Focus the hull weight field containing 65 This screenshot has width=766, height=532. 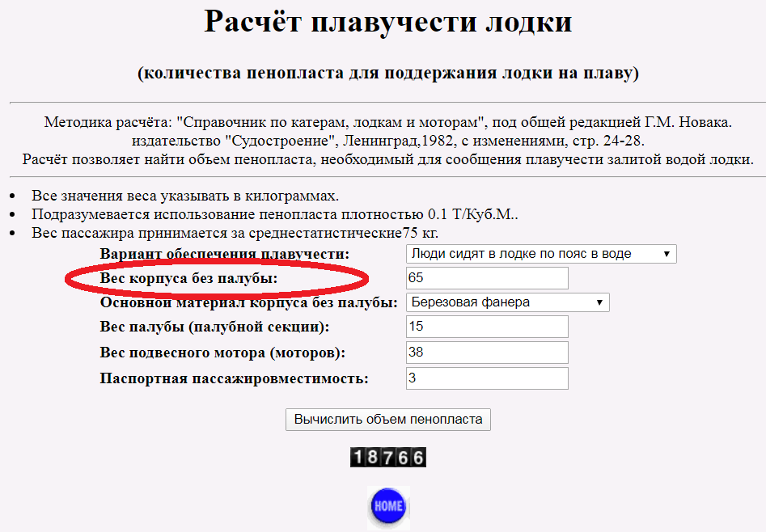point(487,278)
